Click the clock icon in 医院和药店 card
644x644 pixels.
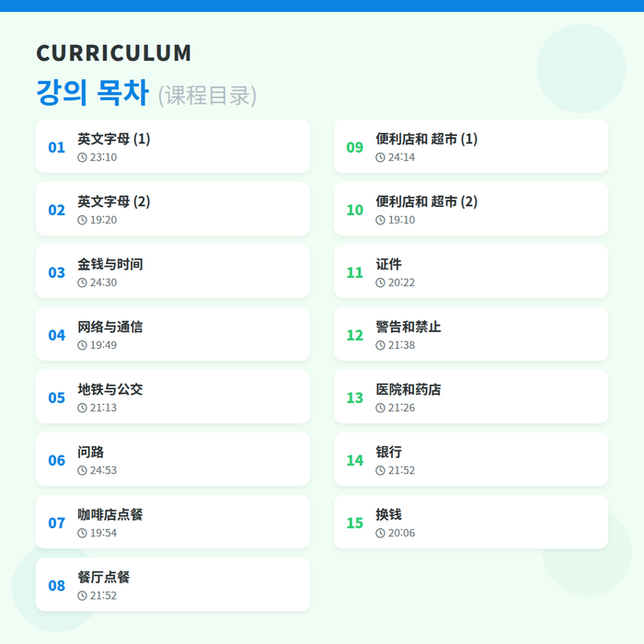[380, 408]
